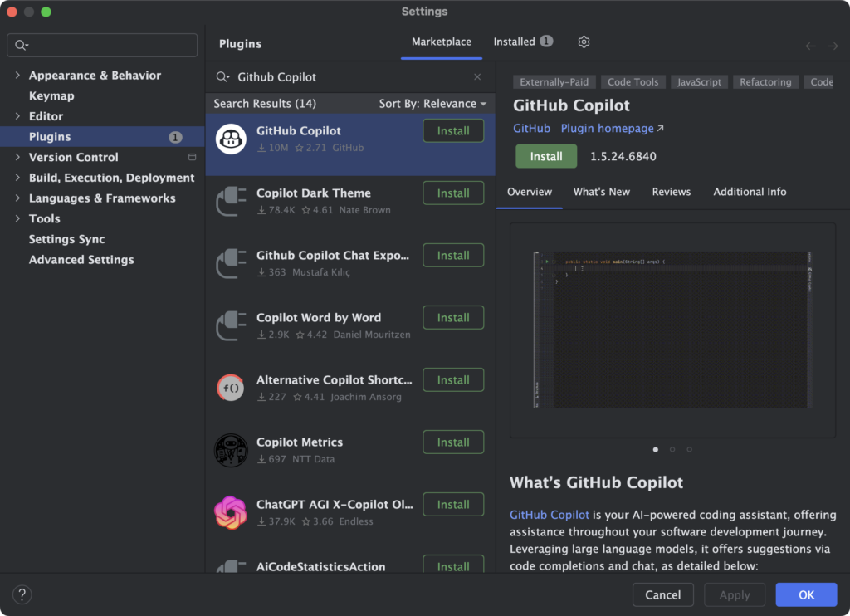Install Alternative Copilot Shortcuts plugin
The height and width of the screenshot is (616, 850).
453,381
